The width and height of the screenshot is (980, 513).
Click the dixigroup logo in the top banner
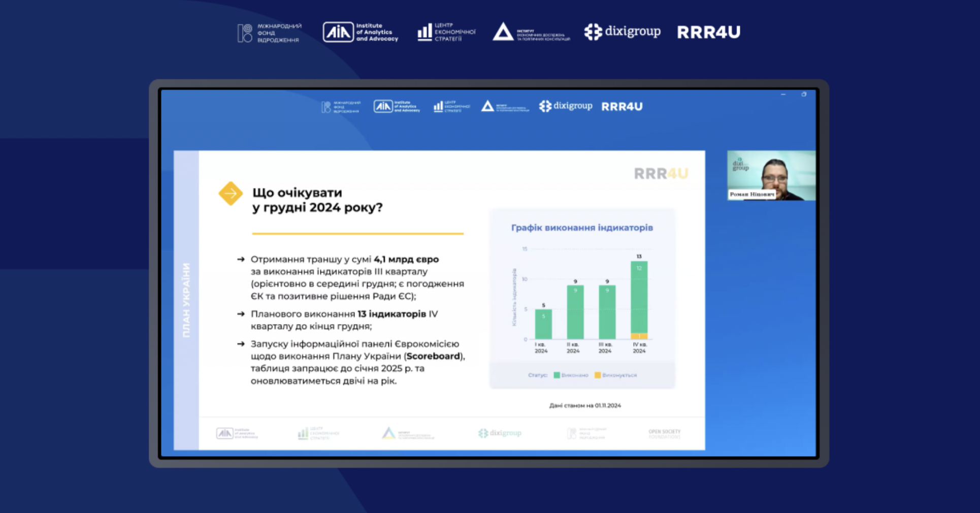click(x=622, y=31)
